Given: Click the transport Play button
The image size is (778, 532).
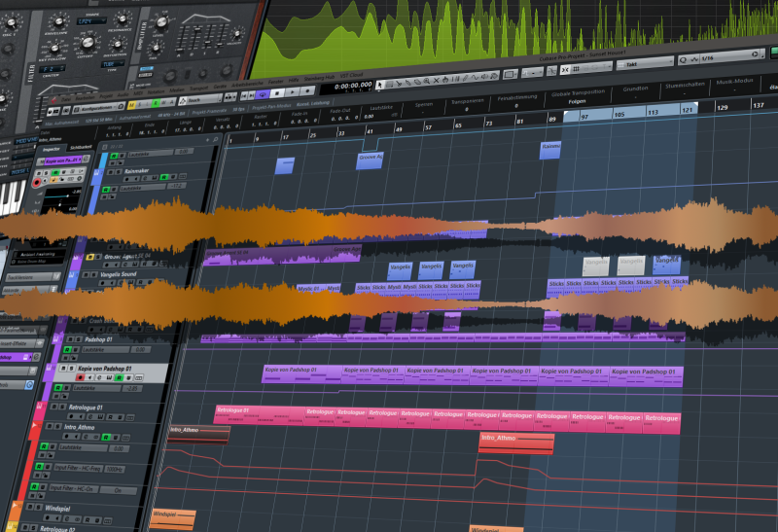Looking at the screenshot, I should 295,93.
